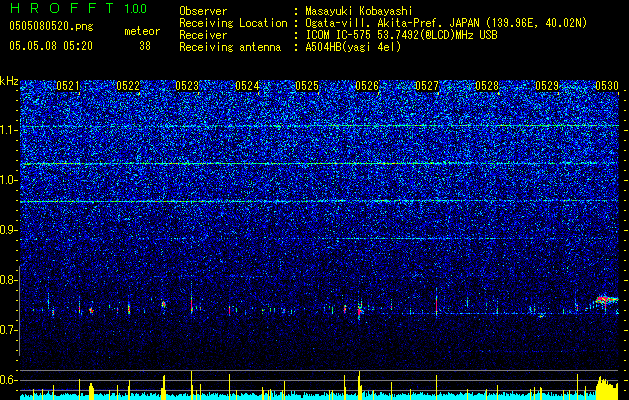Select the ICOM IC-575 53.7492 MHz USB text
Viewport: 629px width, 400px height.
tap(401, 35)
